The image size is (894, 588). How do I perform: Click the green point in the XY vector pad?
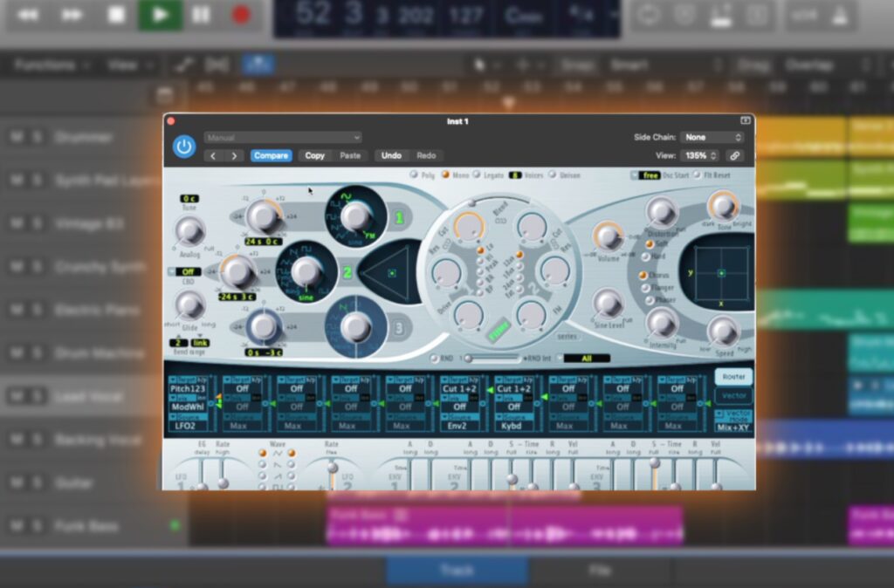[721, 273]
